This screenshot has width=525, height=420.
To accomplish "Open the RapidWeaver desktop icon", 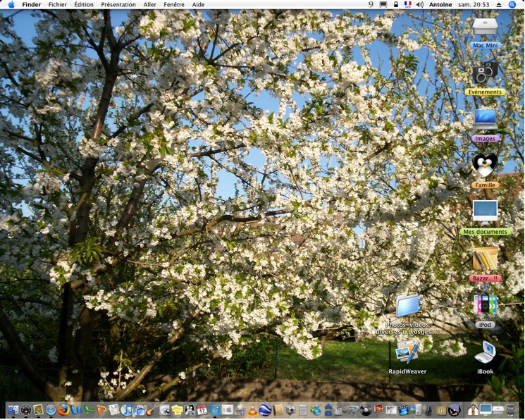I will click(407, 352).
